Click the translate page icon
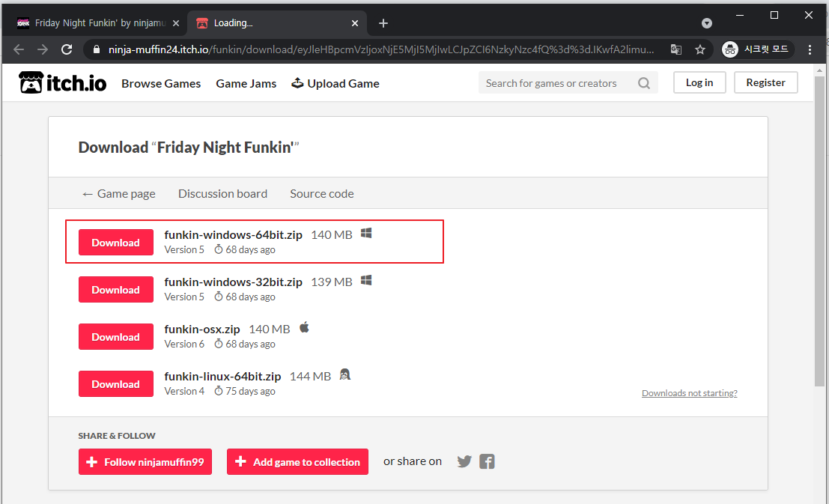The image size is (829, 504). click(675, 49)
